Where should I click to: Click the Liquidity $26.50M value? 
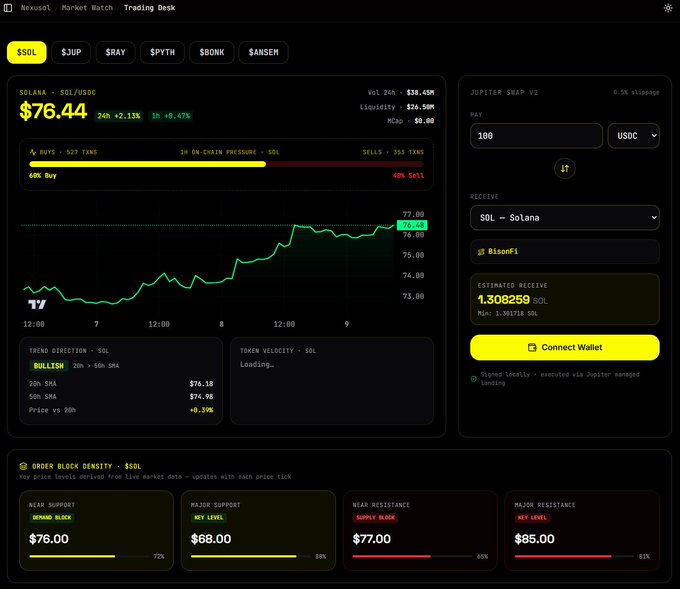(420, 107)
